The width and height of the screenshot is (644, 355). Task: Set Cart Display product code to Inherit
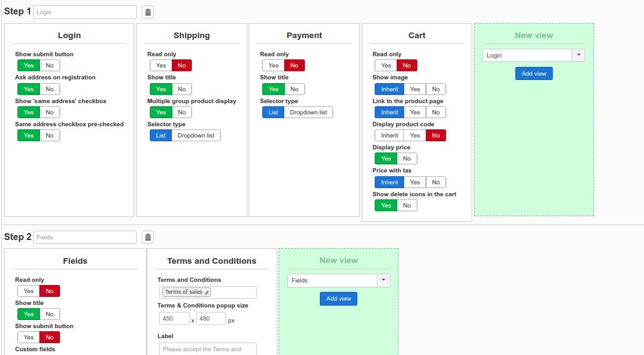tap(389, 136)
